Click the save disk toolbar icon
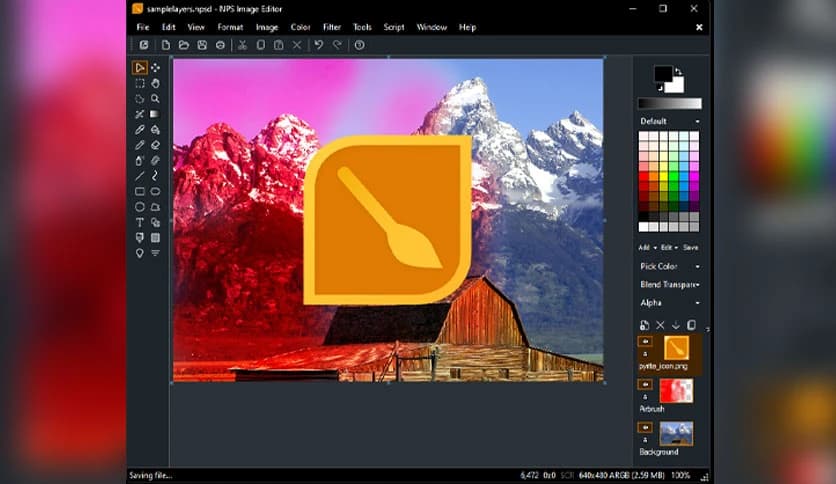 tap(202, 45)
